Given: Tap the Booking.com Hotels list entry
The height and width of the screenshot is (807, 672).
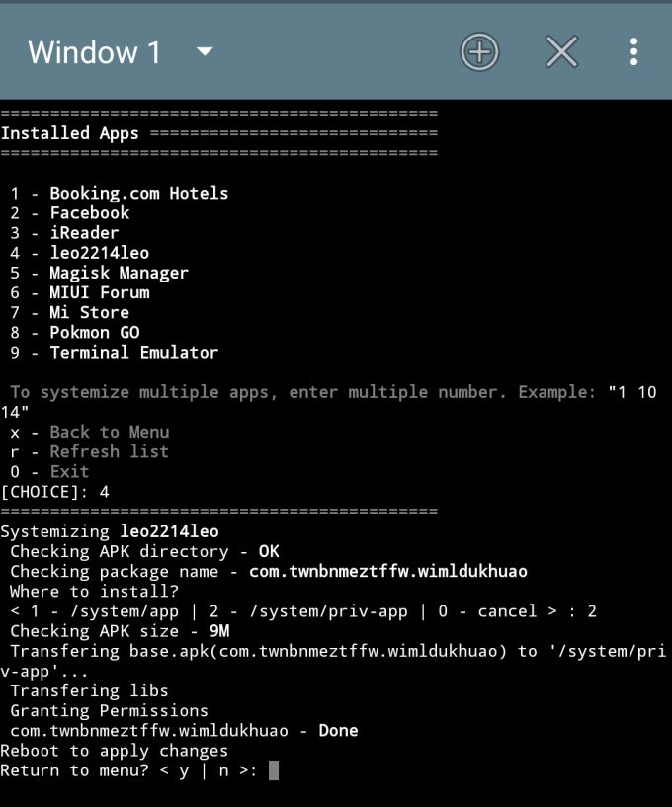Looking at the screenshot, I should click(119, 193).
